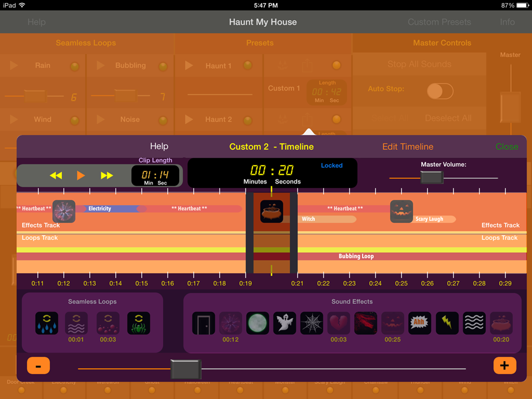Tap the rewind button in timeline transport

click(x=56, y=175)
